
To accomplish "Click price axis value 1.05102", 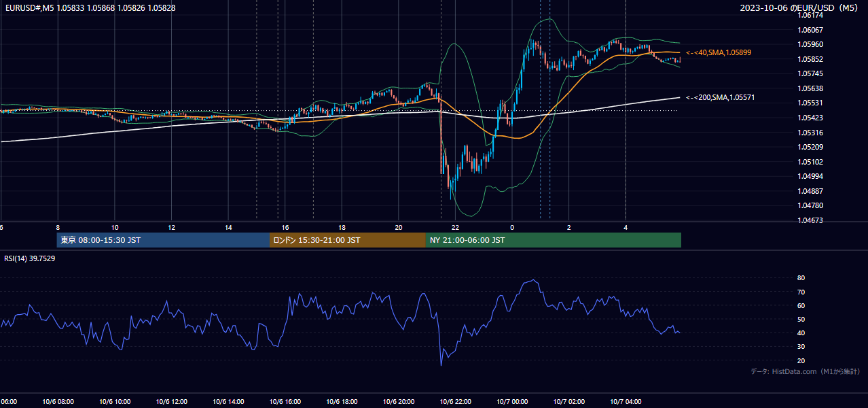I will pos(810,162).
